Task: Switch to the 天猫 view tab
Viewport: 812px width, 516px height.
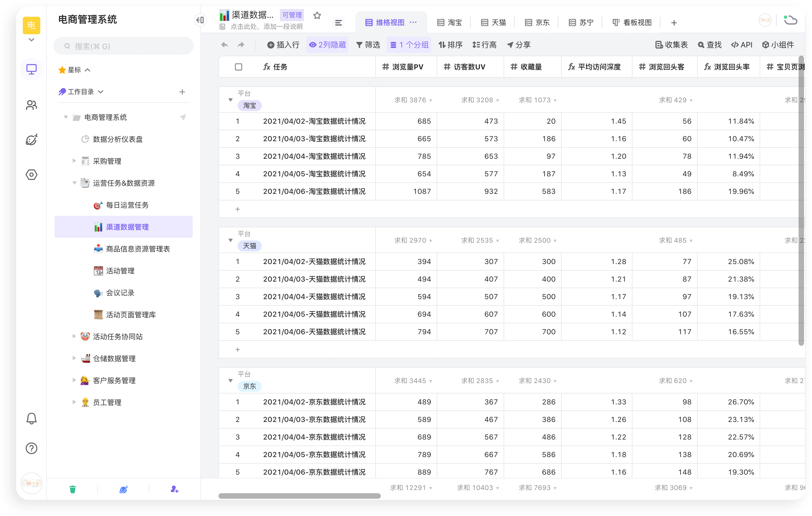Action: 493,22
